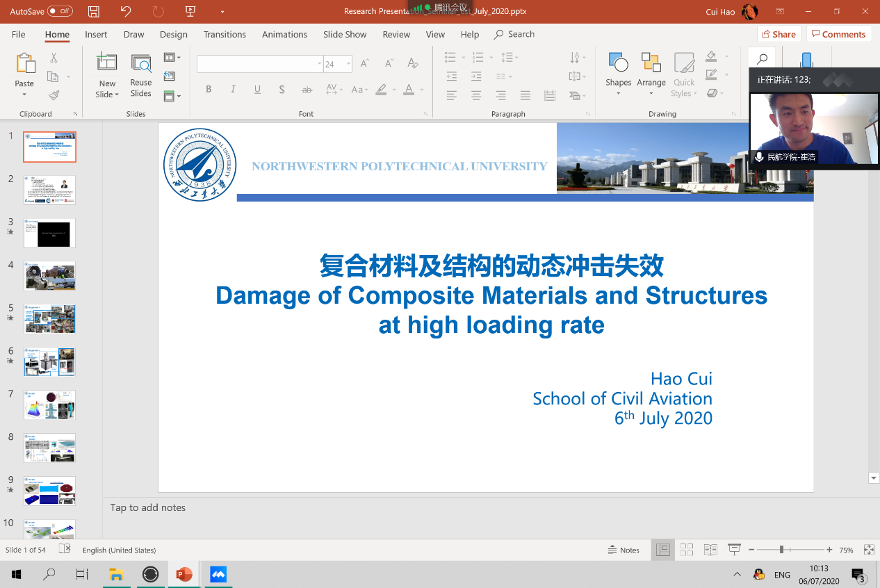
Task: Open the Comments pane button
Action: tap(838, 34)
